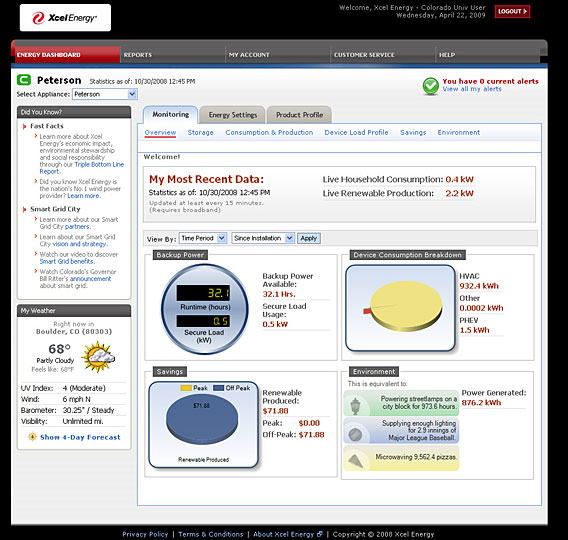Click the green checkmark alerts icon
Viewport: 568px width, 540px height.
pos(430,86)
